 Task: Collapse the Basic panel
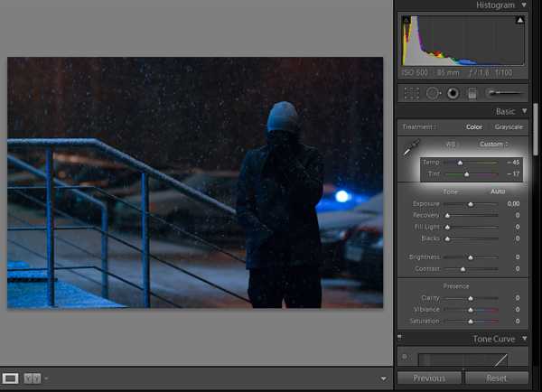[x=525, y=111]
